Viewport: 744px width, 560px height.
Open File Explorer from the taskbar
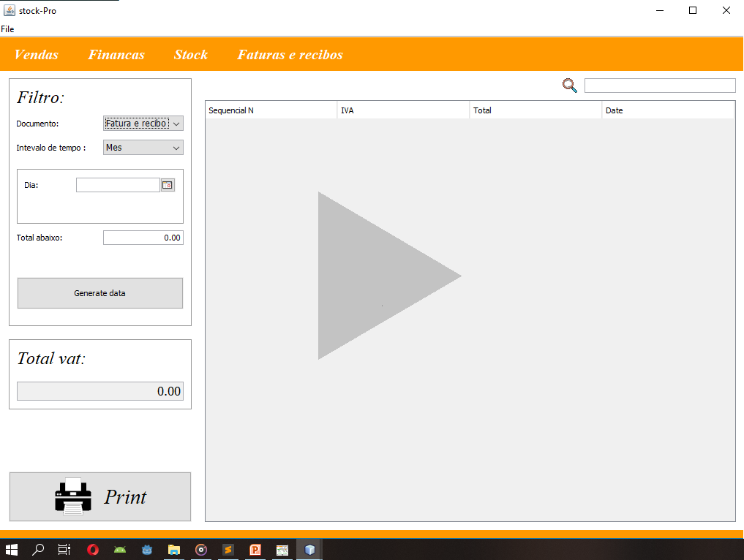click(174, 550)
